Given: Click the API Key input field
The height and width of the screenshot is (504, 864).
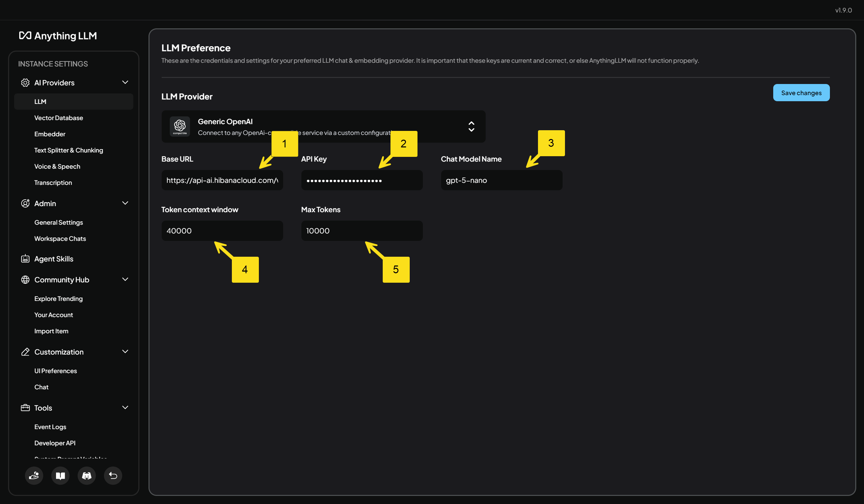Looking at the screenshot, I should [x=362, y=180].
